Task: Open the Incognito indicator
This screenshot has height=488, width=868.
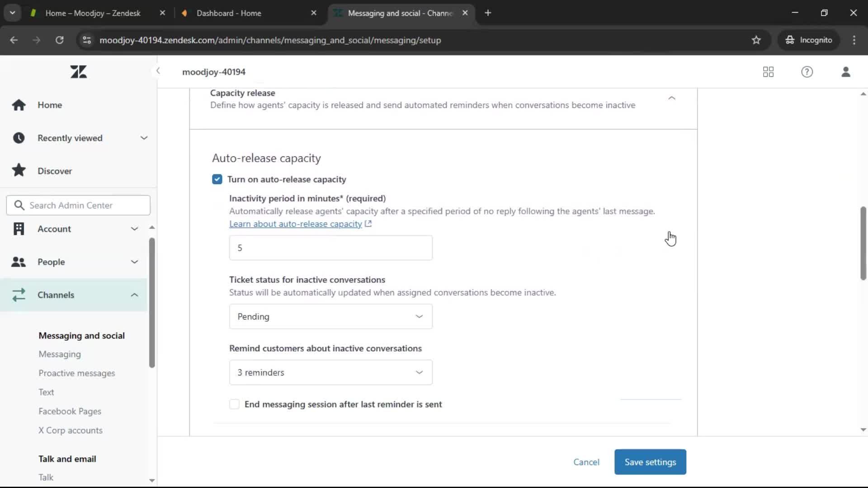Action: 809,40
